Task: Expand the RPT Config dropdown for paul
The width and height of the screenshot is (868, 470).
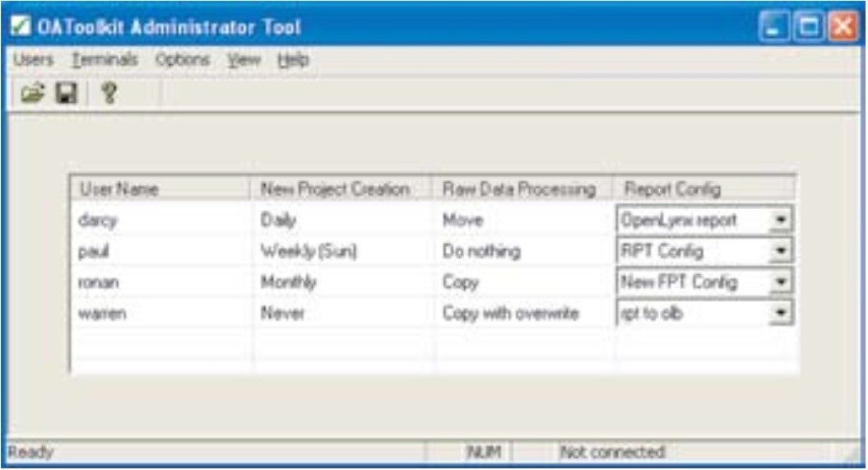Action: click(781, 251)
